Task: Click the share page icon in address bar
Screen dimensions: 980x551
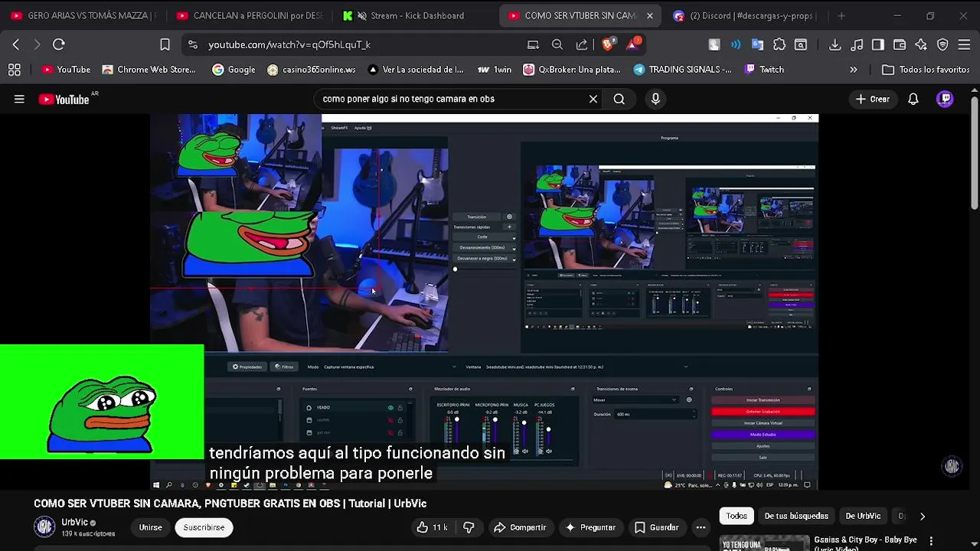Action: click(x=582, y=44)
